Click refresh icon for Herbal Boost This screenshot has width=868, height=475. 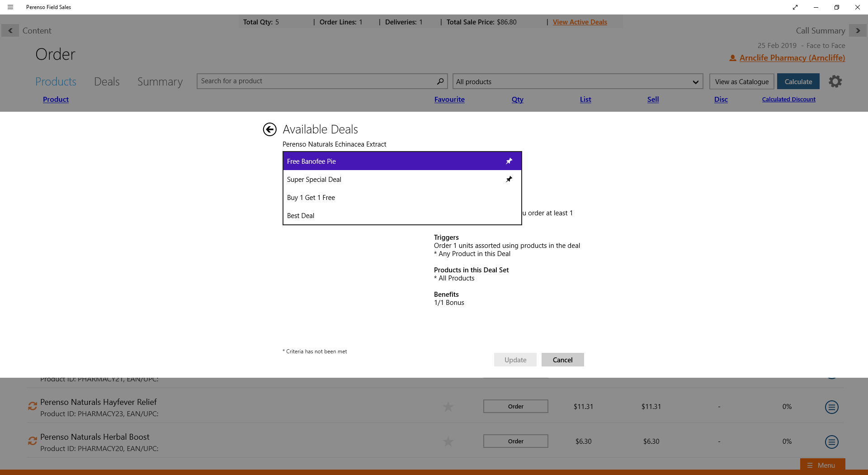coord(32,441)
